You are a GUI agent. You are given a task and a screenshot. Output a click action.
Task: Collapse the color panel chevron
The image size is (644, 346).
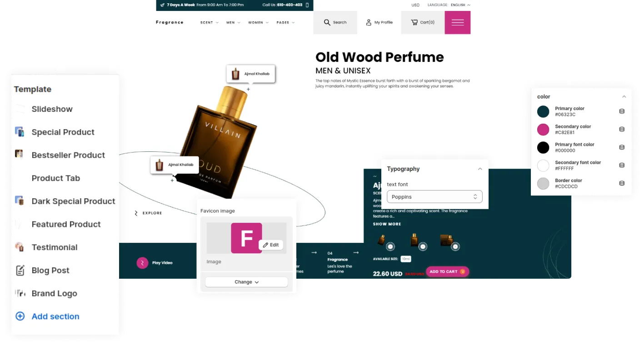pyautogui.click(x=624, y=96)
